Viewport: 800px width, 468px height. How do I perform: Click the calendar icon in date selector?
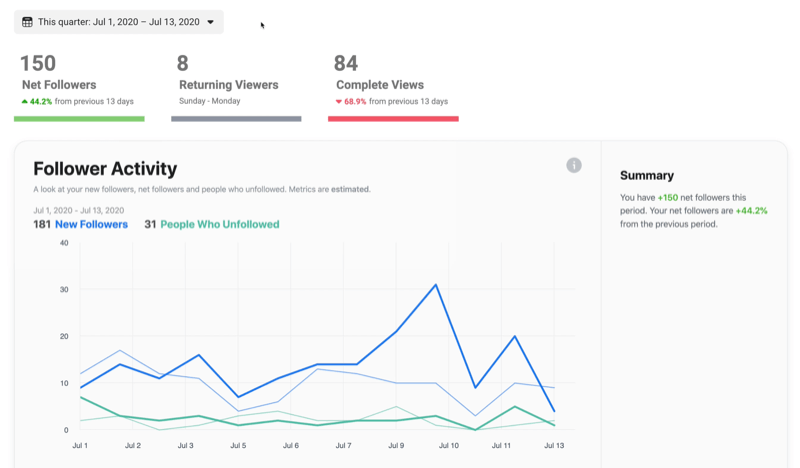[27, 22]
